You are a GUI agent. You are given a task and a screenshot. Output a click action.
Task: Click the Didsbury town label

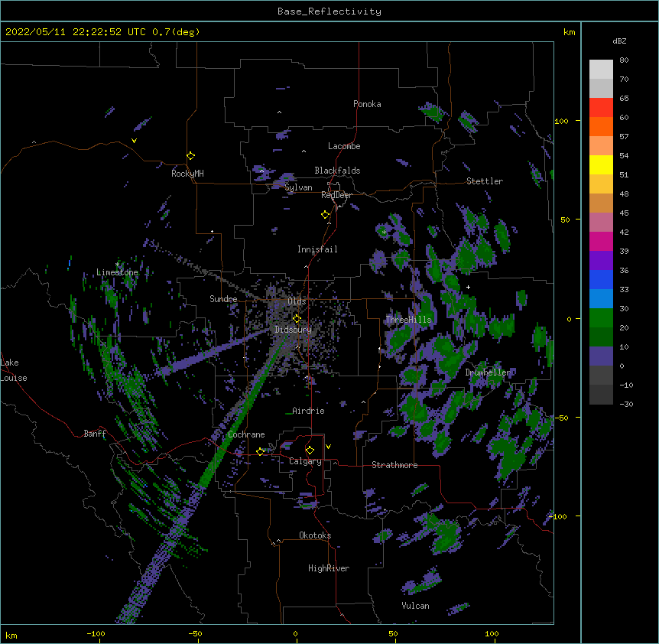click(293, 330)
